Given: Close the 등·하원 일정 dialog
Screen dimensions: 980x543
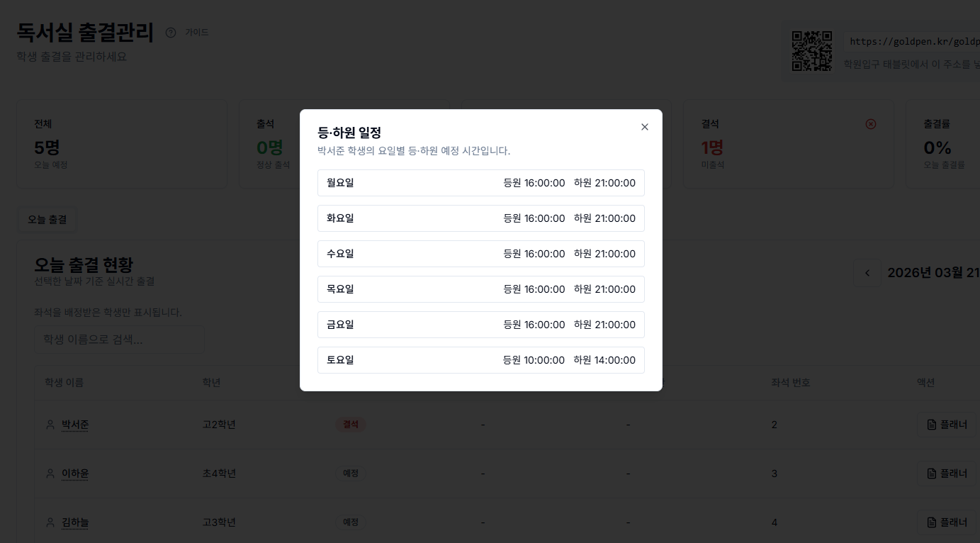Looking at the screenshot, I should [x=644, y=127].
